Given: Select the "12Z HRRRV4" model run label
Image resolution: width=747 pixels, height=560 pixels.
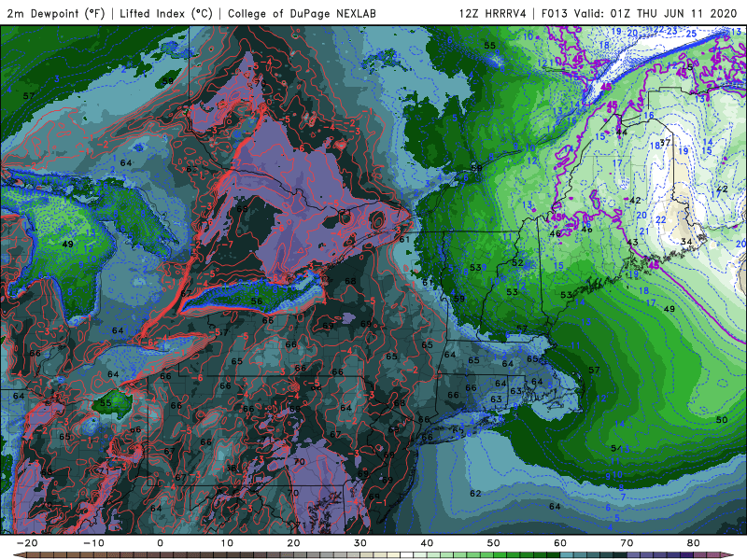Looking at the screenshot, I should (493, 13).
